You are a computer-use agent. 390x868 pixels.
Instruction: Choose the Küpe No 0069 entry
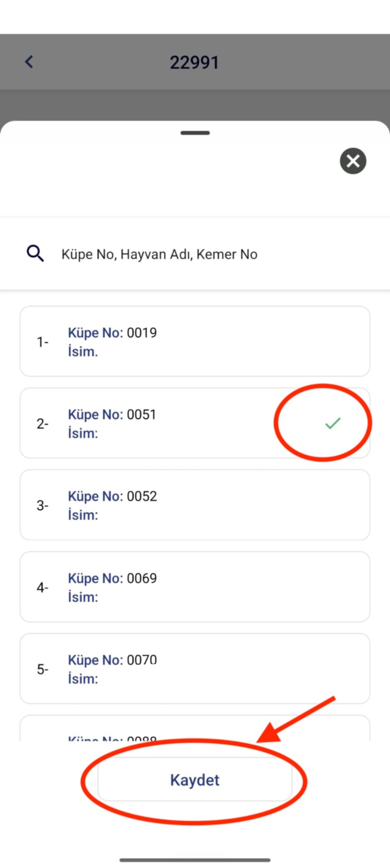(195, 586)
